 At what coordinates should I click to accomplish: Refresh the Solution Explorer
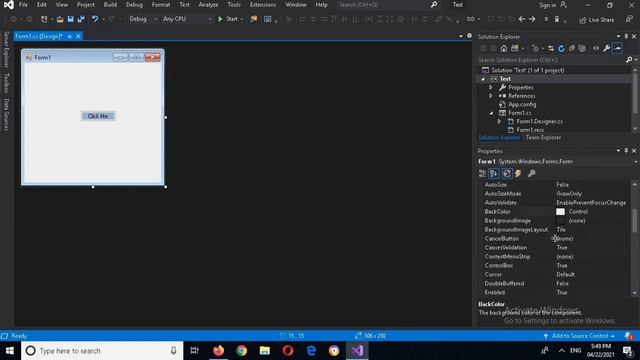click(x=561, y=49)
